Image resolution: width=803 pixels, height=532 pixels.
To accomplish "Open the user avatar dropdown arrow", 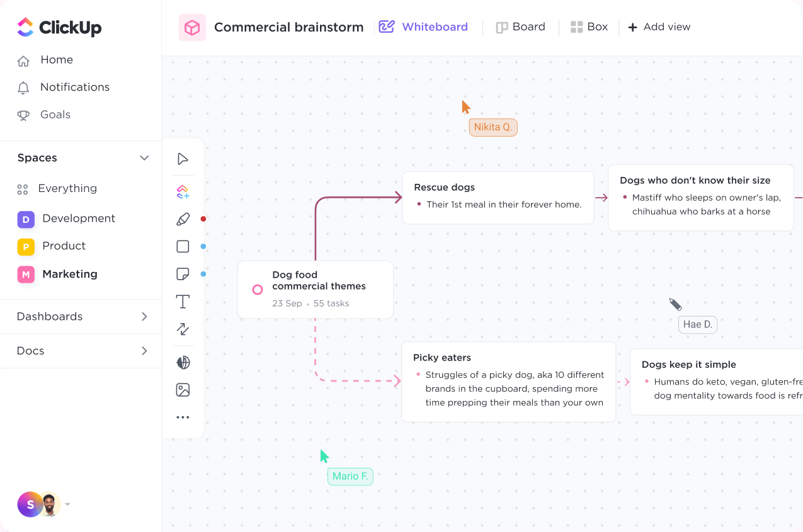I will [x=67, y=504].
